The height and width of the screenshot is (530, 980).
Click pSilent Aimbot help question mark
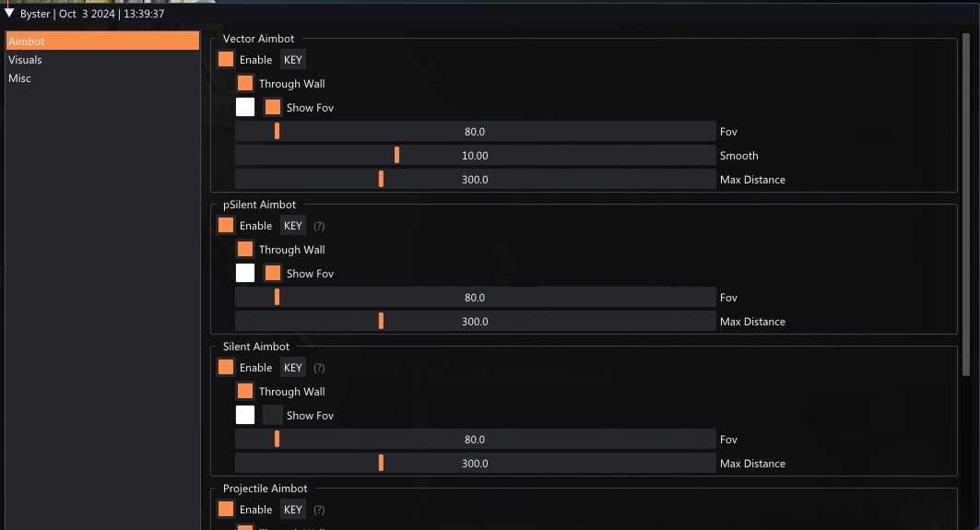tap(319, 226)
